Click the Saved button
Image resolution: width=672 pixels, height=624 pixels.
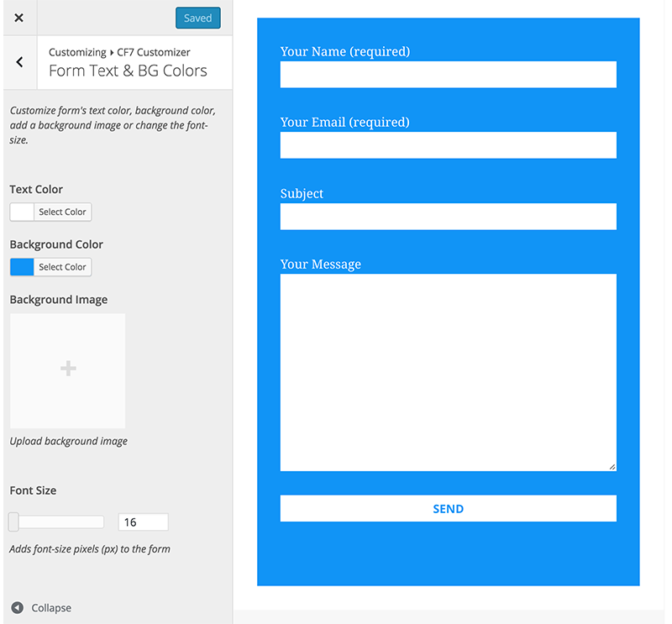[x=198, y=18]
